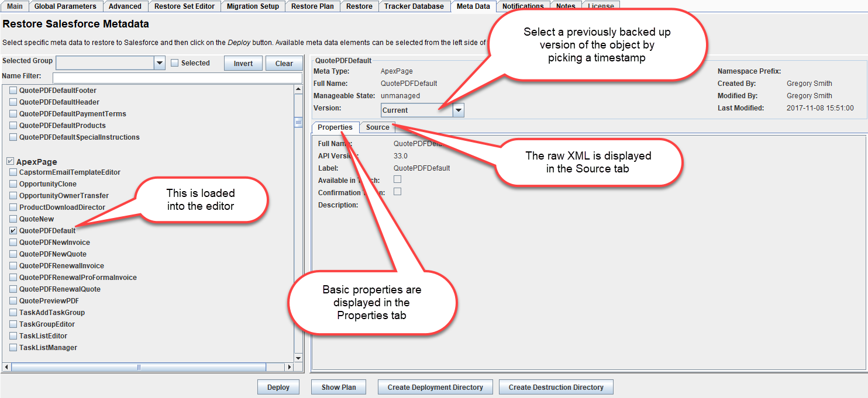Check QuotePDFDefaultFooter checkbox
868x398 pixels.
(13, 91)
